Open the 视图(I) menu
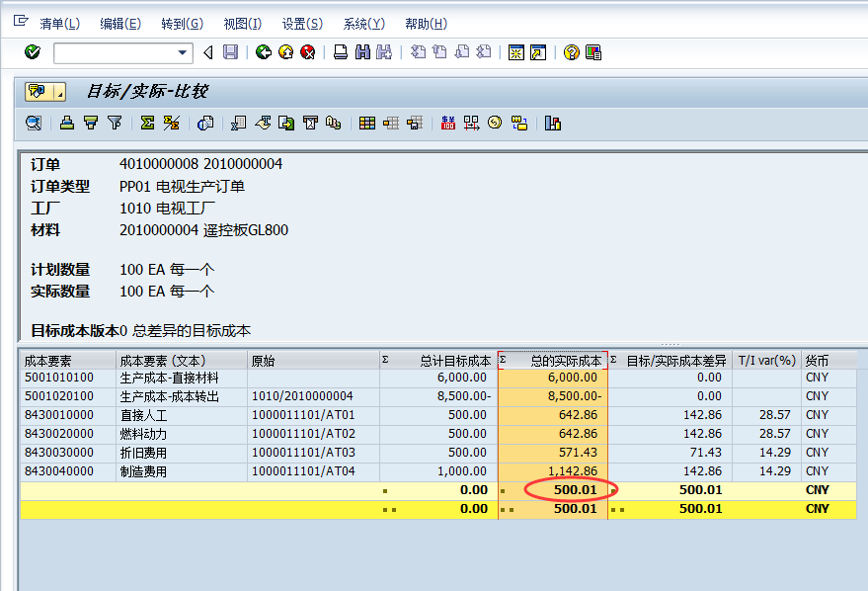The height and width of the screenshot is (591, 868). tap(243, 24)
